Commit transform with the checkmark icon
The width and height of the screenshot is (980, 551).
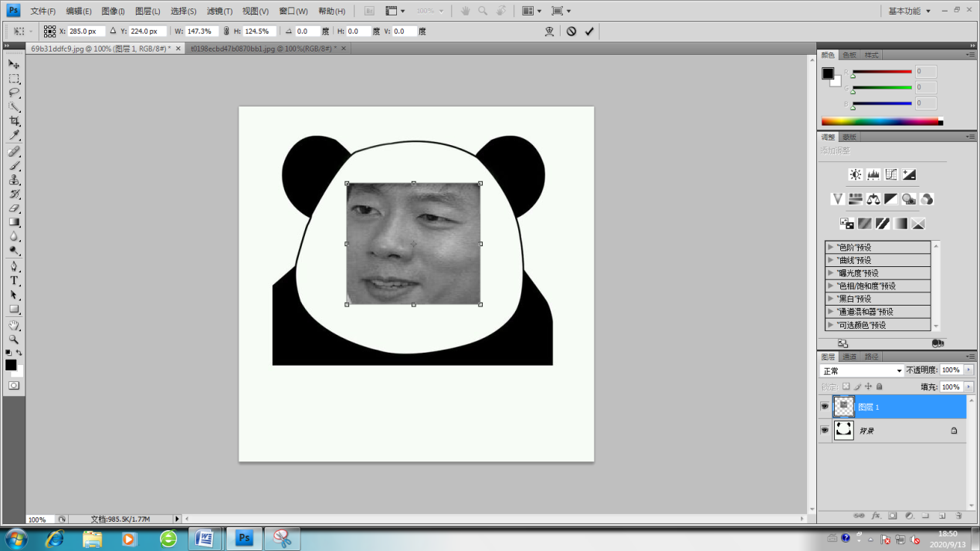click(x=589, y=32)
